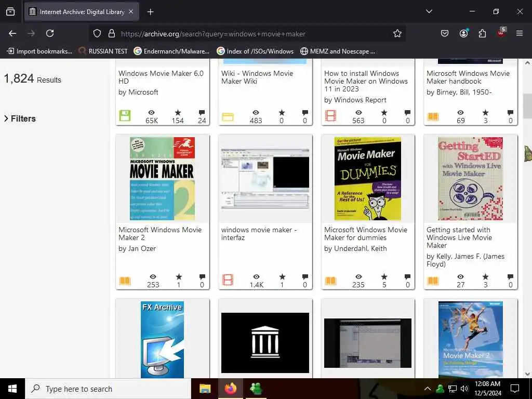Click the book icon on for dummies card
Image resolution: width=532 pixels, height=399 pixels.
pos(330,281)
